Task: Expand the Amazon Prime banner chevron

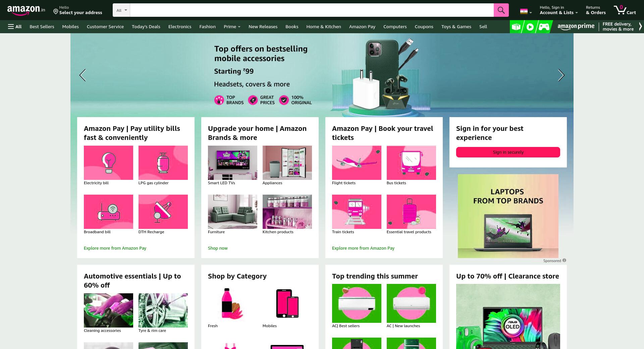Action: [640, 27]
